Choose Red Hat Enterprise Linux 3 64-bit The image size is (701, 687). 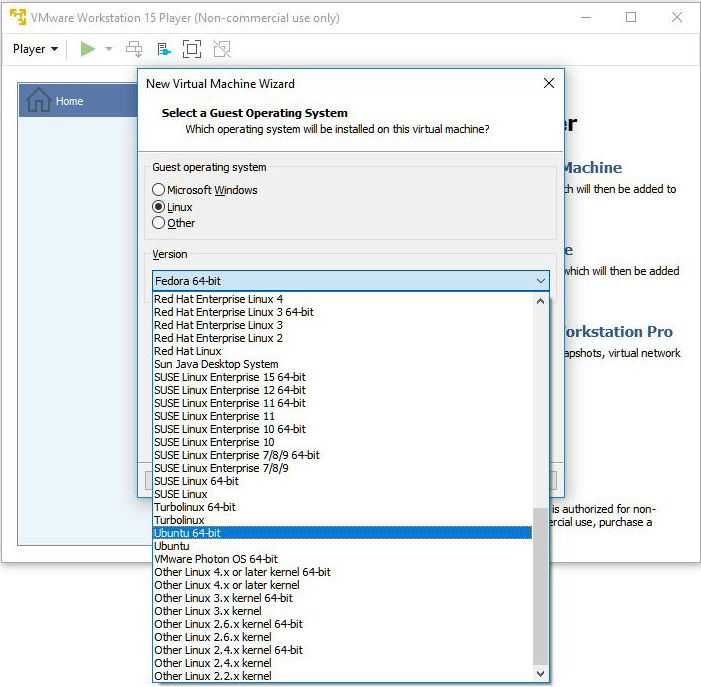(x=342, y=312)
